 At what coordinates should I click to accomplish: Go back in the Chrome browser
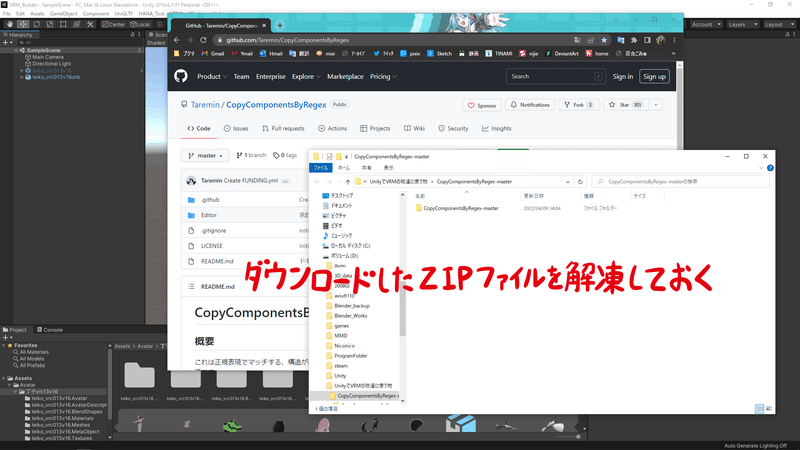[x=177, y=40]
